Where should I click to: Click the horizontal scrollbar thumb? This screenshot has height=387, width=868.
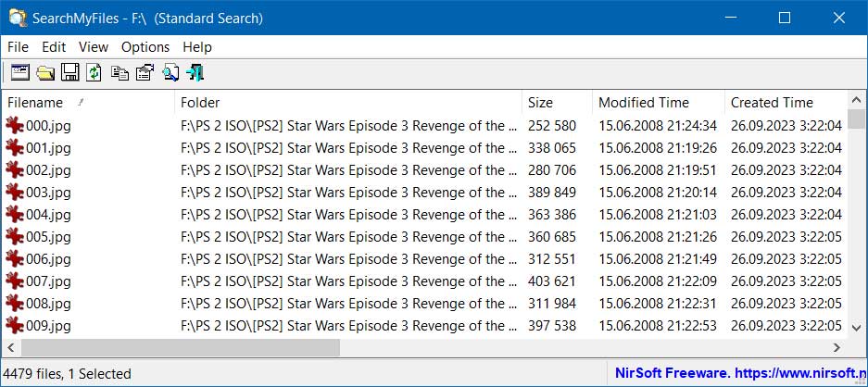(x=181, y=348)
